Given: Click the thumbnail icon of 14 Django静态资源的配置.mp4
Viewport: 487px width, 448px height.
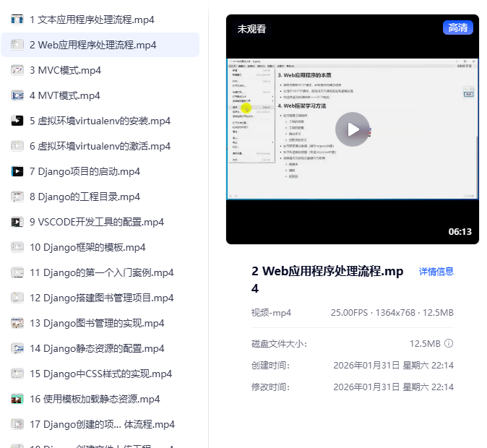Looking at the screenshot, I should (17, 348).
